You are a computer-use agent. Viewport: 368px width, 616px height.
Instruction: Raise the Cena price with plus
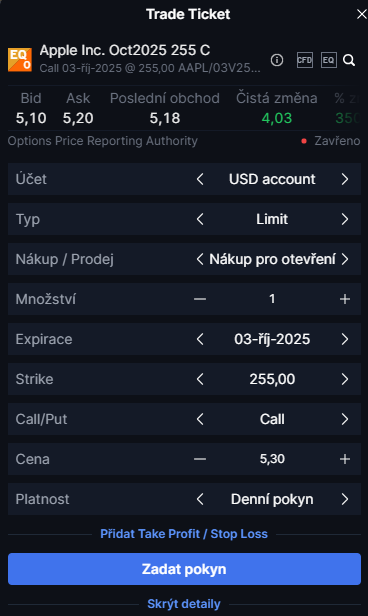tap(345, 459)
